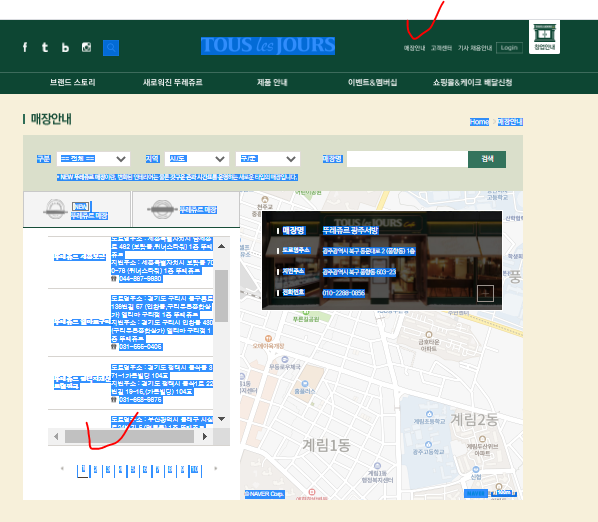Open the blog 'b' social link
The width and height of the screenshot is (598, 522).
[65, 47]
